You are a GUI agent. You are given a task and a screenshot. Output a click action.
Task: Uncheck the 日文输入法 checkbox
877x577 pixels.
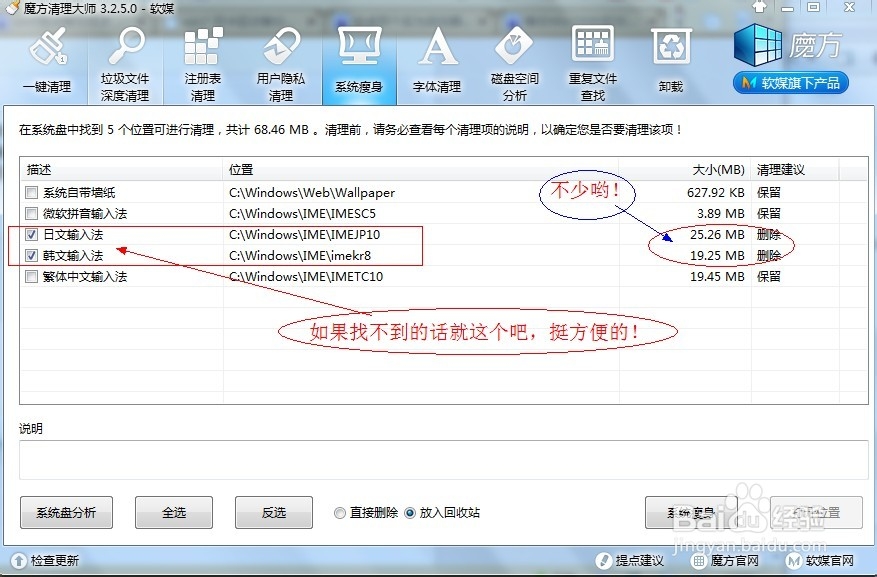pyautogui.click(x=31, y=235)
